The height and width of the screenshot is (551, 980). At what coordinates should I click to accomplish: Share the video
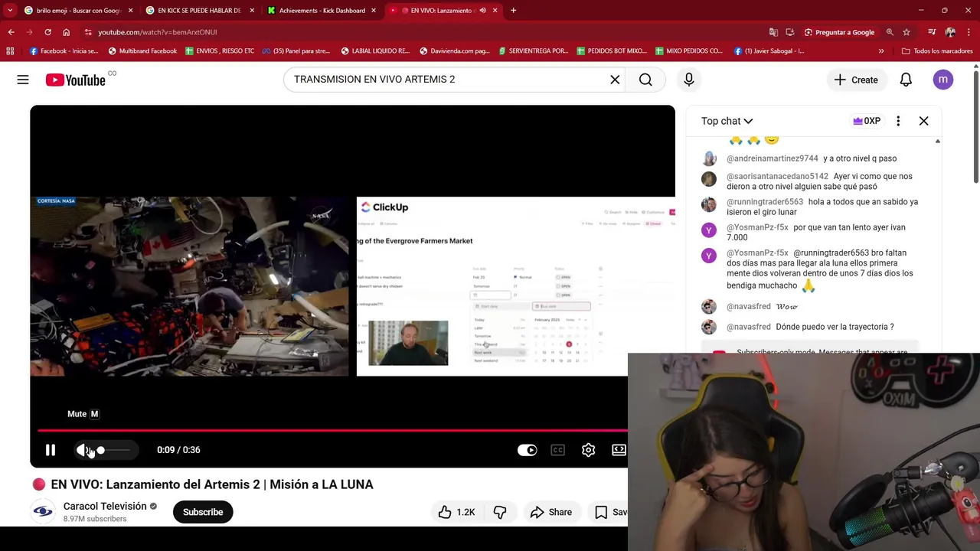coord(550,512)
